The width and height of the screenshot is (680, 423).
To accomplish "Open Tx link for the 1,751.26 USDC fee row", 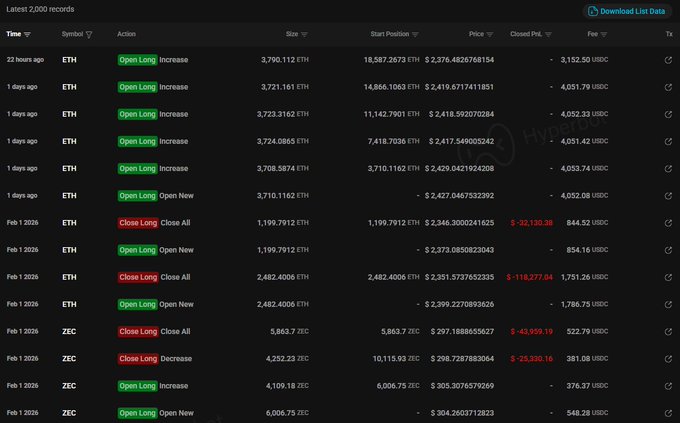I will [668, 277].
